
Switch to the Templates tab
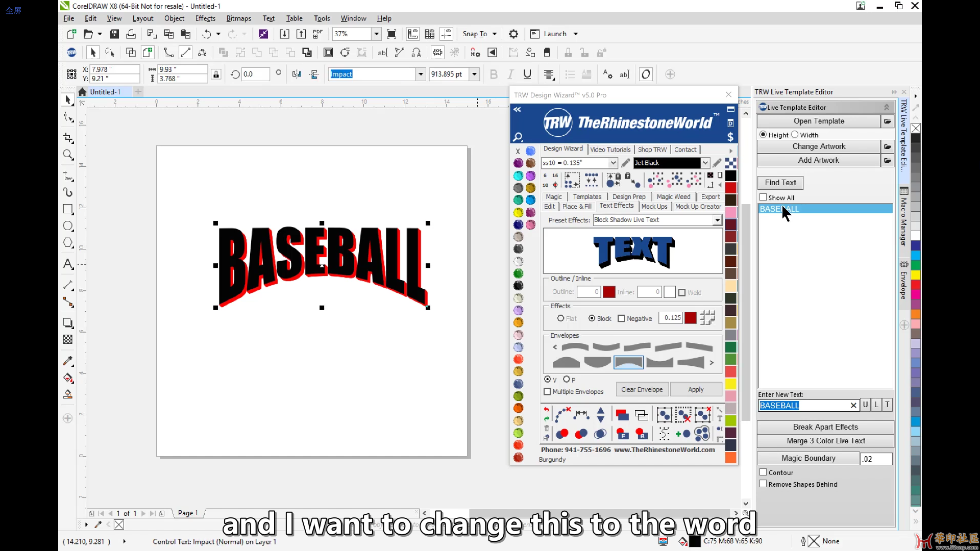pos(587,196)
